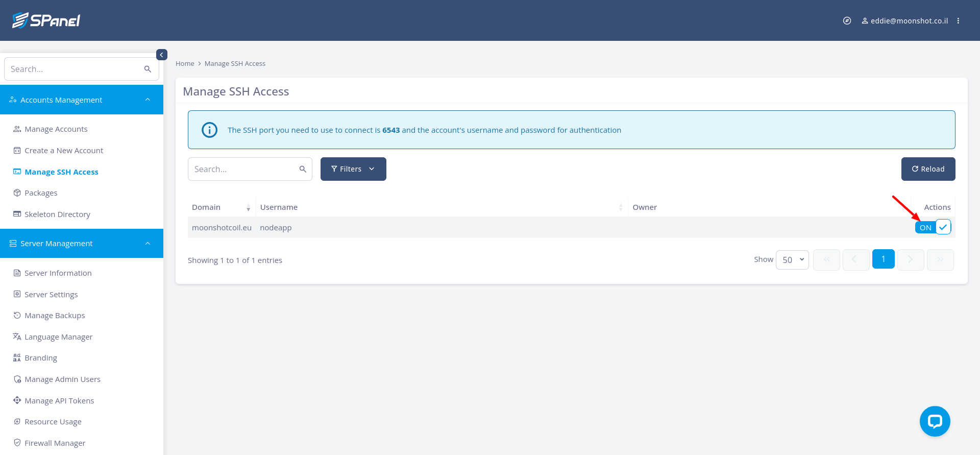Select page 1 in pagination
This screenshot has height=455, width=980.
[x=883, y=259]
